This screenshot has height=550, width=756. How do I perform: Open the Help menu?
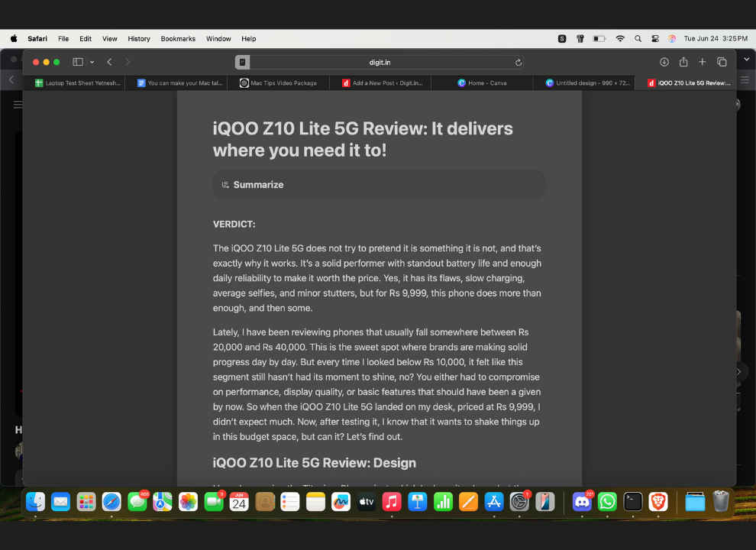(x=249, y=39)
